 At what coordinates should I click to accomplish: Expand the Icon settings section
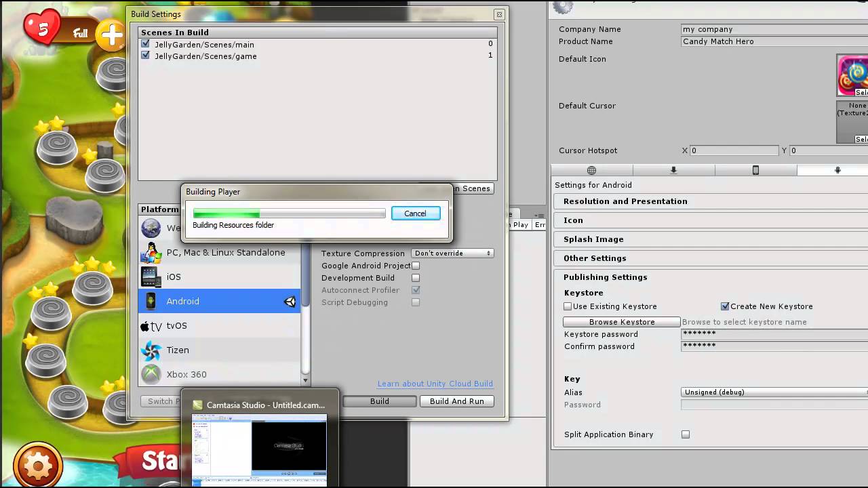point(711,220)
